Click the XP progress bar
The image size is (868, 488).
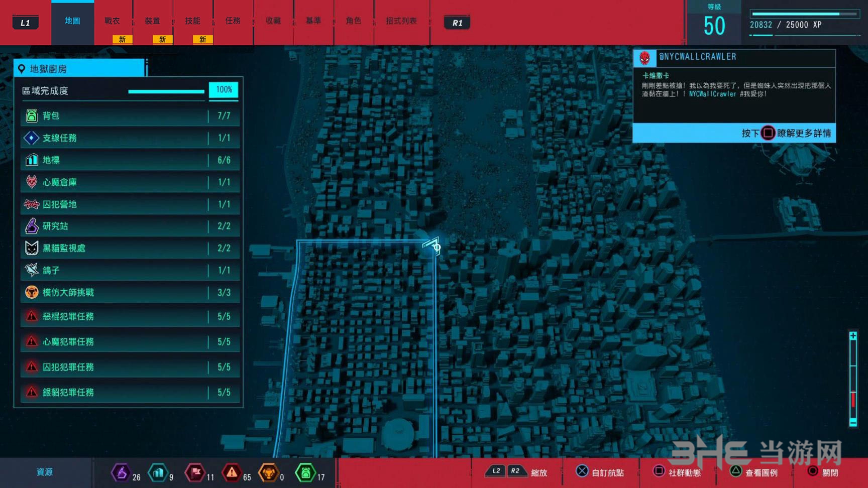point(804,14)
